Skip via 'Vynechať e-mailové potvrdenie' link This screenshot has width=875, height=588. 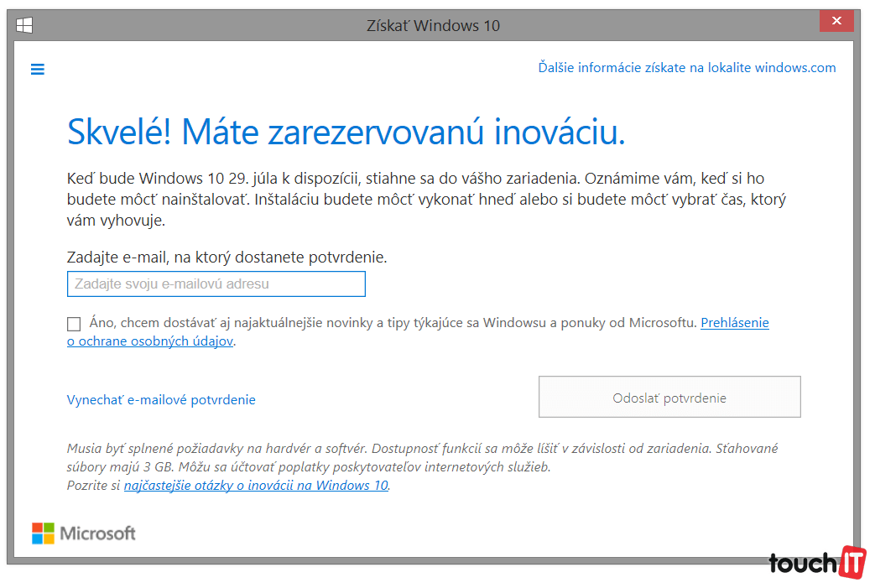pyautogui.click(x=161, y=400)
